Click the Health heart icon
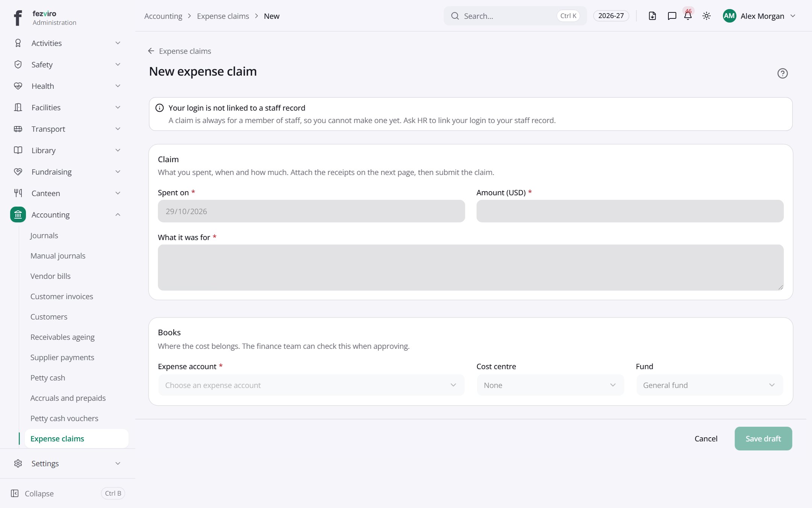Screen dimensions: 812x508 pos(18,86)
